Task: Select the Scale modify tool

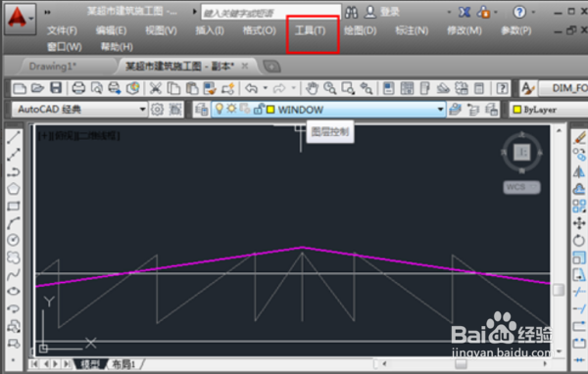Action: point(579,257)
